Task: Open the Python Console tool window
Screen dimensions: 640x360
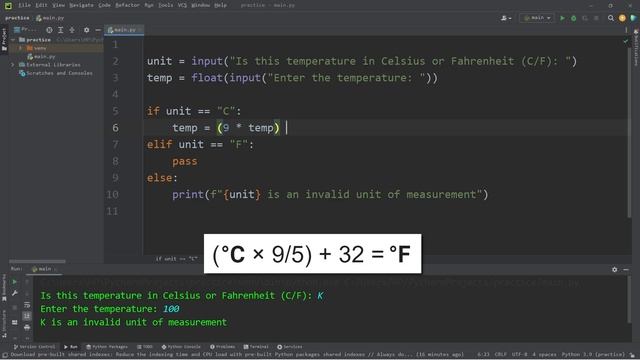Action: (x=181, y=347)
